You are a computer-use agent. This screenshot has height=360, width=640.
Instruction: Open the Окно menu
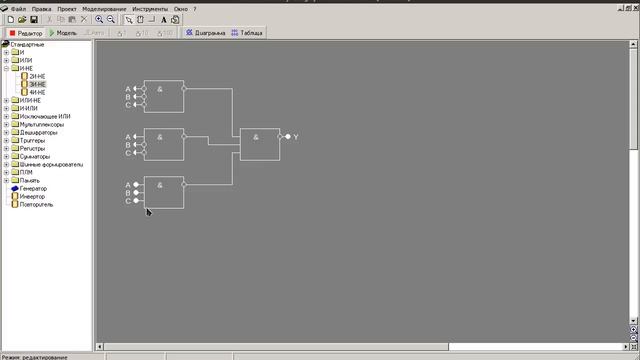(180, 9)
